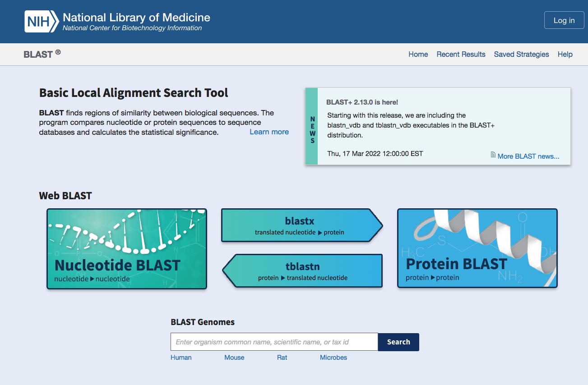This screenshot has height=385, width=588.
Task: Select the blastx arrow tile
Action: point(300,225)
